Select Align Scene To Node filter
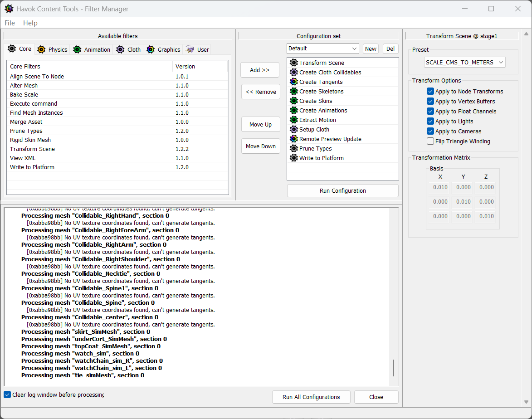Image resolution: width=532 pixels, height=419 pixels. click(117, 76)
